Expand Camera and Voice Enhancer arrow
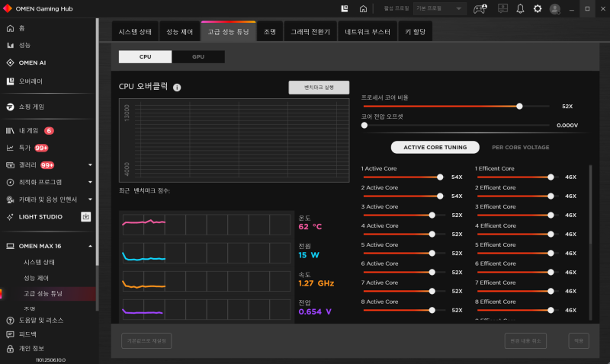Viewport: 610px width, 364px height. point(90,200)
